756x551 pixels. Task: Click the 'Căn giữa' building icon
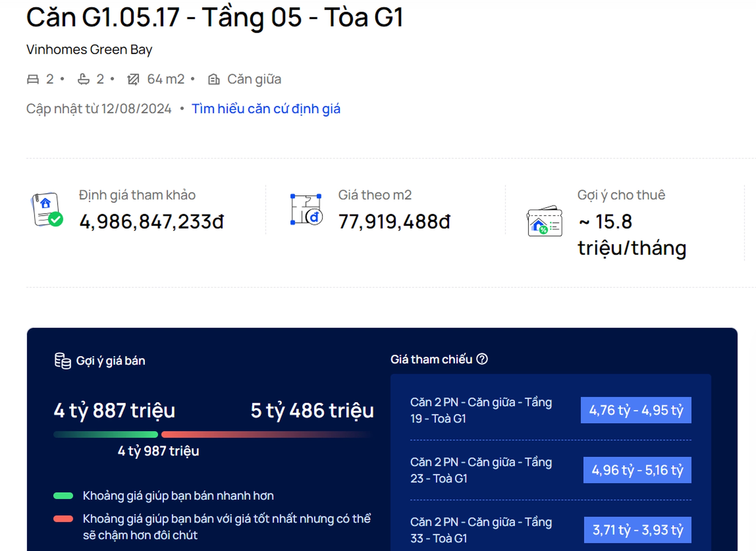point(214,79)
